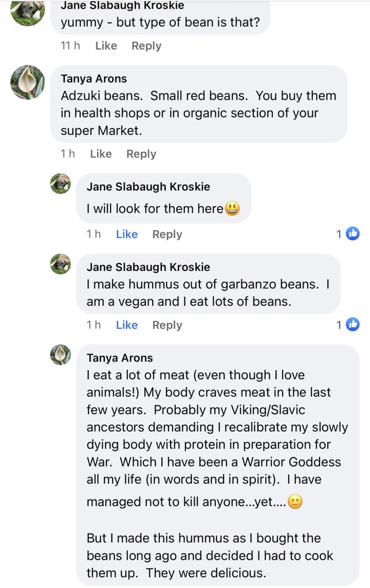Image resolution: width=370 pixels, height=588 pixels.
Task: Reply to the Adzuki beans comment
Action: click(141, 154)
